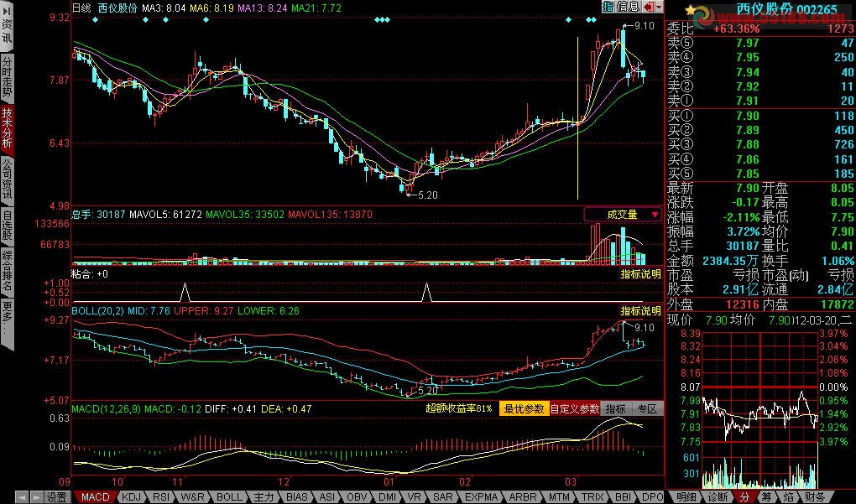Click the 买⑤ bid price 7.85

click(x=748, y=174)
